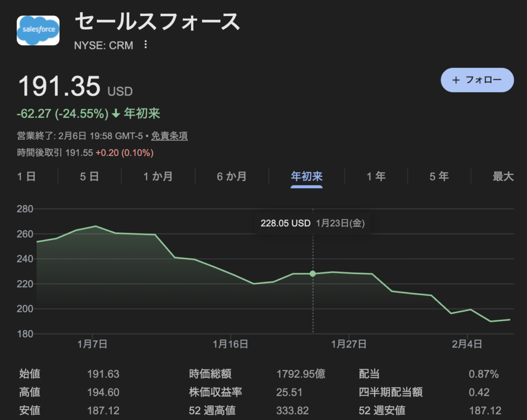527x420 pixels.
Task: View the 1年 chart range
Action: [x=376, y=176]
